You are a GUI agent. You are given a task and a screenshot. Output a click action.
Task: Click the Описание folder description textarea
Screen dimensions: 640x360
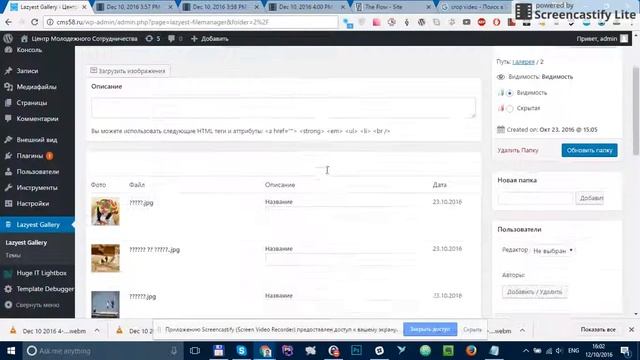point(283,108)
